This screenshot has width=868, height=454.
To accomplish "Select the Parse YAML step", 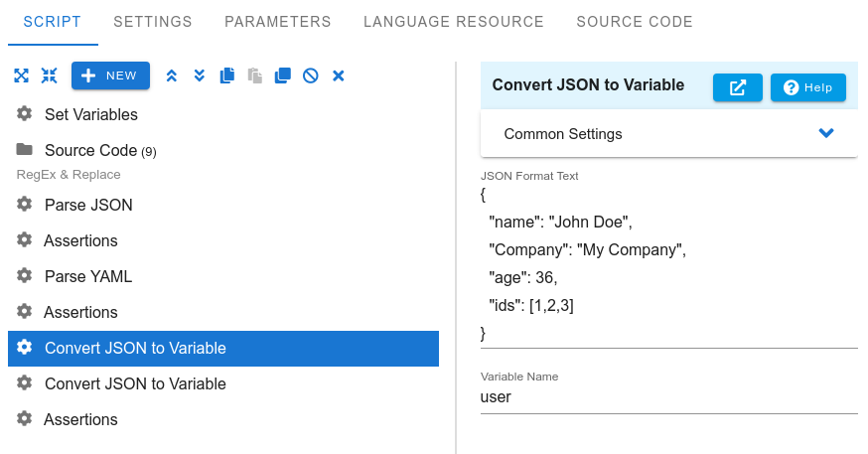I will click(87, 276).
